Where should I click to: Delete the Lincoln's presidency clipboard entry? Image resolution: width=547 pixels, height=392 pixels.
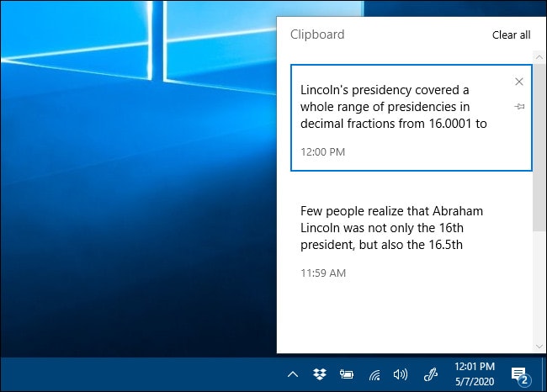click(519, 82)
